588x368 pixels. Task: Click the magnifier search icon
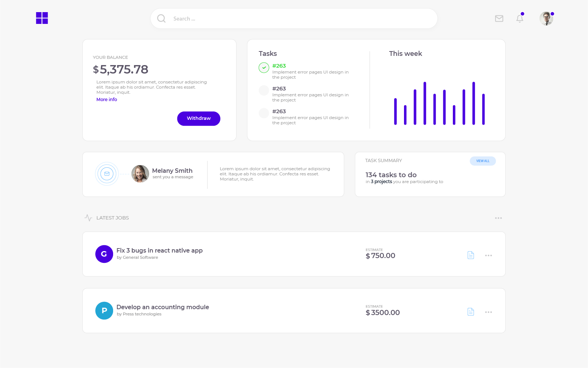click(161, 18)
